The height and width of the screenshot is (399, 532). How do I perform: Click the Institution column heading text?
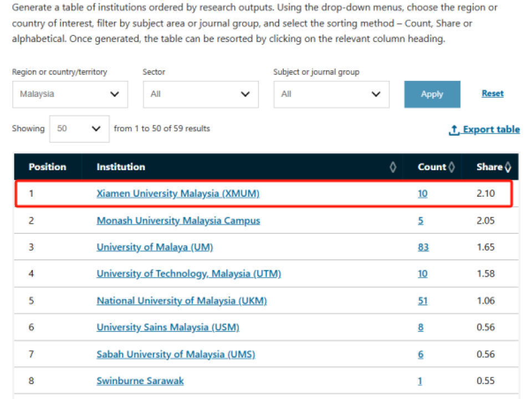[121, 167]
